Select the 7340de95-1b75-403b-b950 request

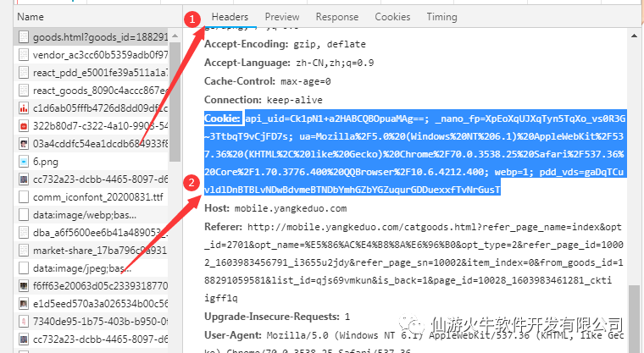pyautogui.click(x=92, y=322)
